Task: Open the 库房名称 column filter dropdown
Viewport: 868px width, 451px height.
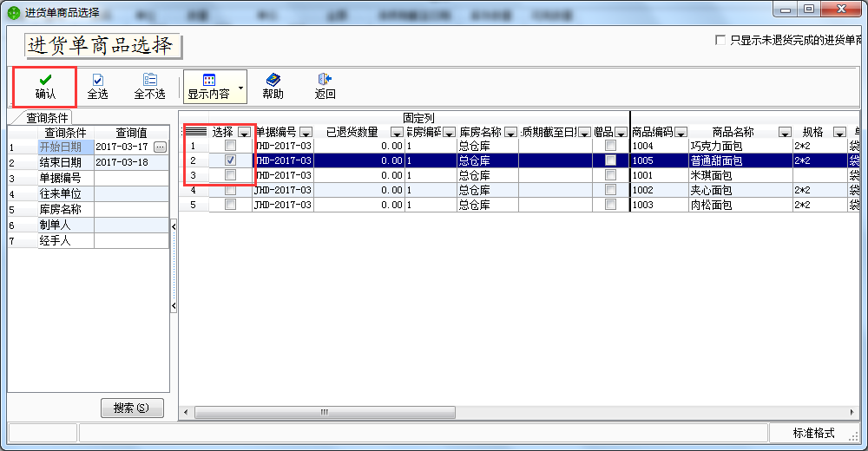Action: pyautogui.click(x=510, y=132)
